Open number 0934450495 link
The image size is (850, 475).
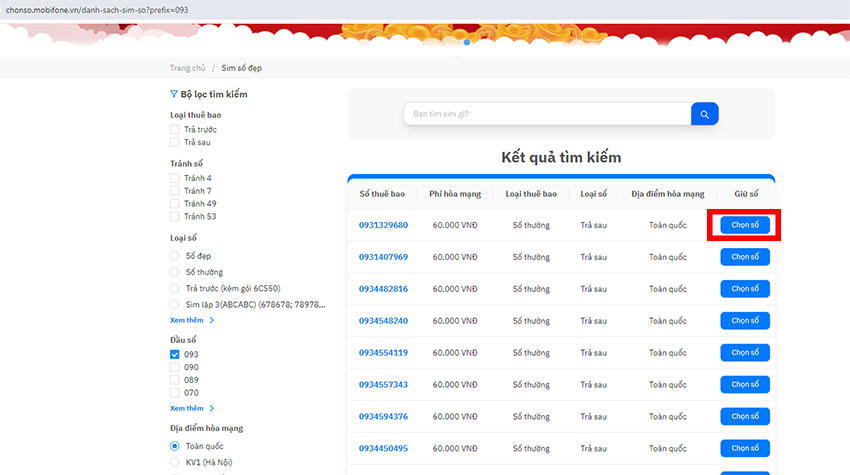(x=383, y=448)
